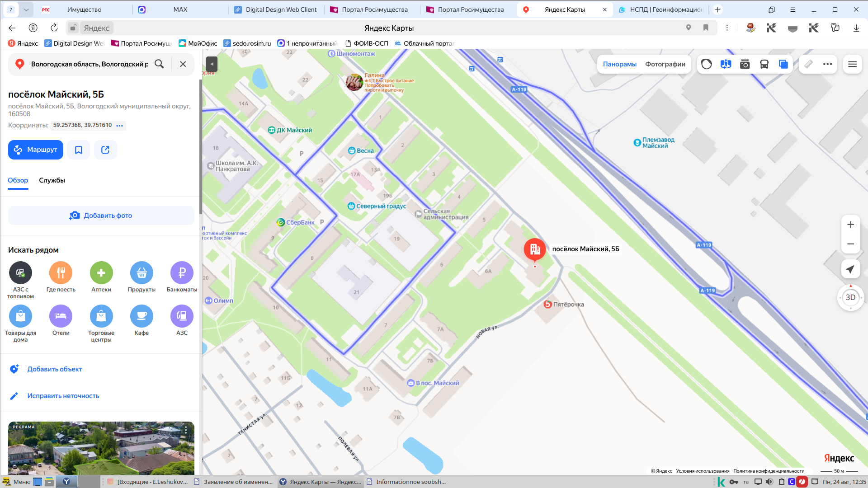Image resolution: width=868 pixels, height=488 pixels.
Task: Switch keyboard layout ru indicator
Action: click(x=746, y=482)
